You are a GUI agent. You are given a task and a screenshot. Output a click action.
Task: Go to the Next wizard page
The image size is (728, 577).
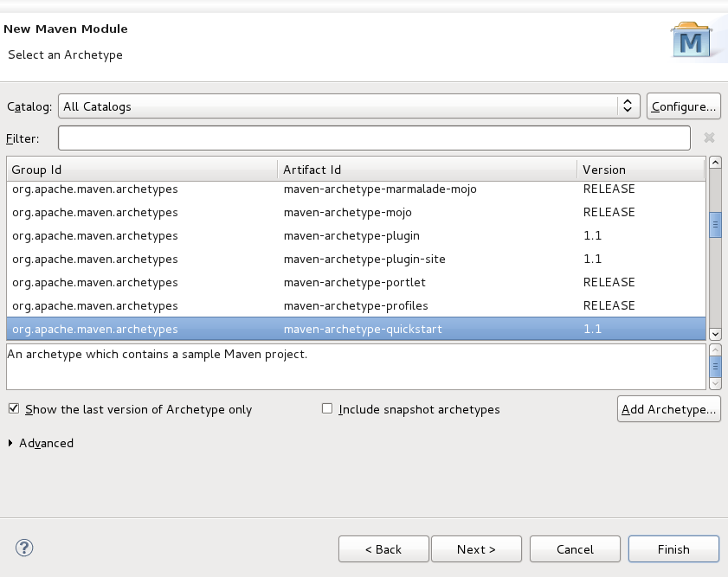(476, 549)
